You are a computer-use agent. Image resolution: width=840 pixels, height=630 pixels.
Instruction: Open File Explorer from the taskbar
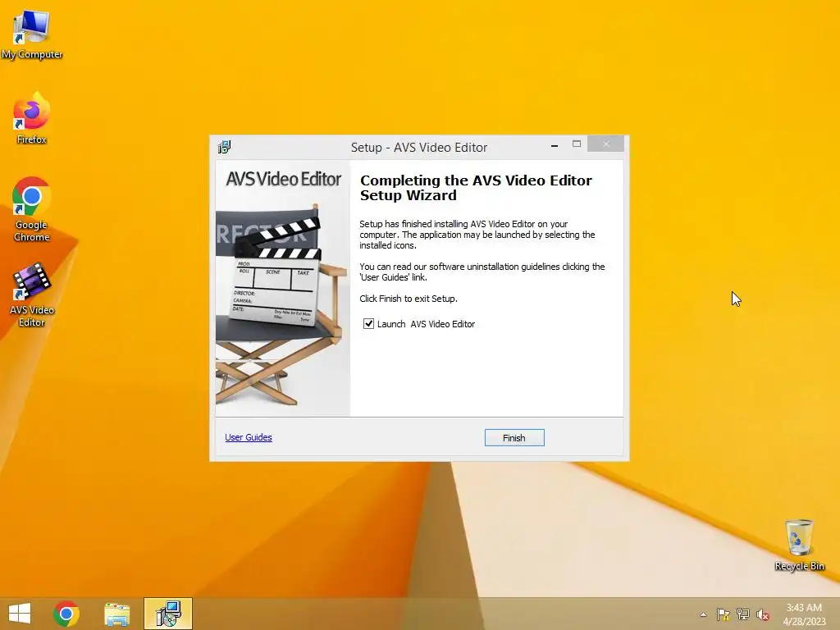(116, 614)
